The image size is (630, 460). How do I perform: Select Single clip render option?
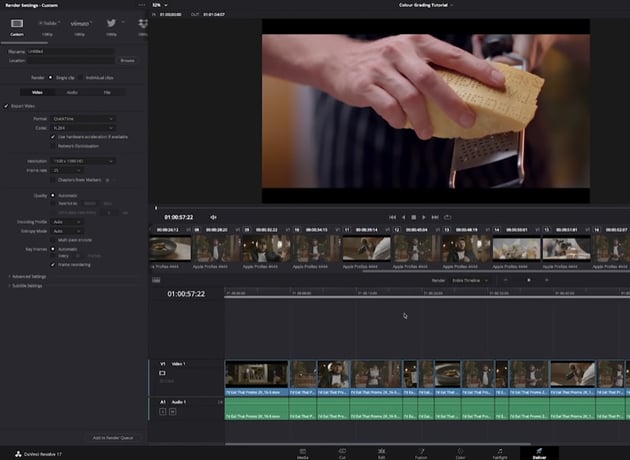coord(51,78)
